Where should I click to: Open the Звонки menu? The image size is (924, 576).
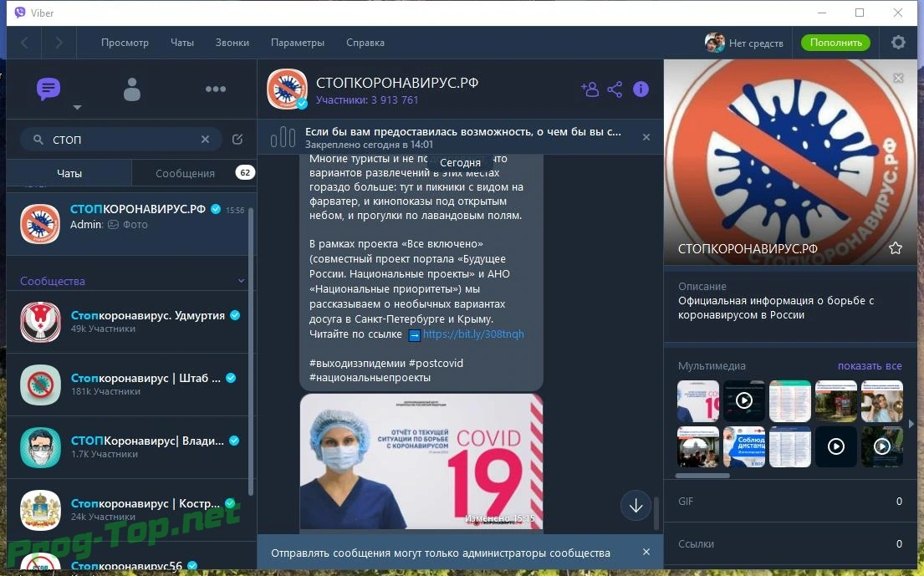tap(232, 43)
